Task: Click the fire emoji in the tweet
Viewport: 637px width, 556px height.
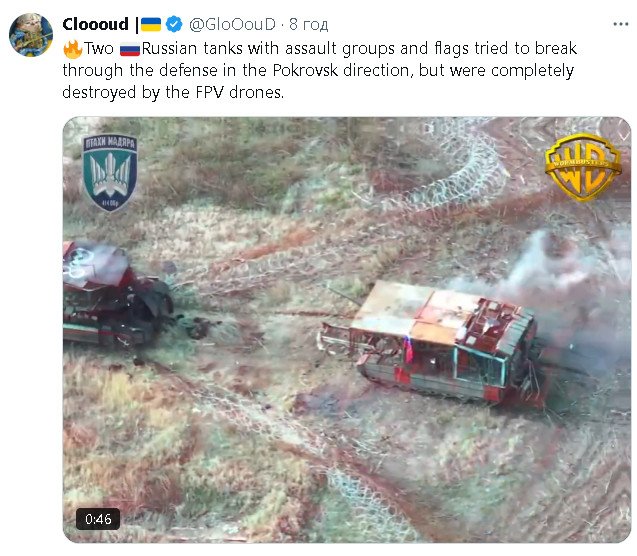Action: 72,48
